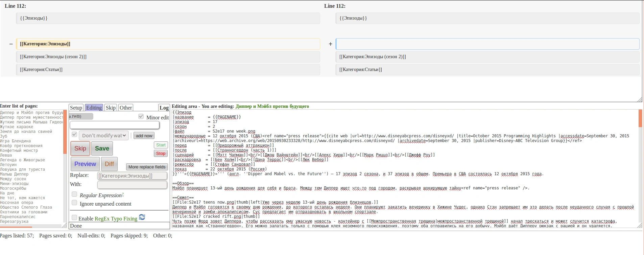Enable Ignore unparsed content
Viewport: 644px width, 255px height.
click(74, 203)
